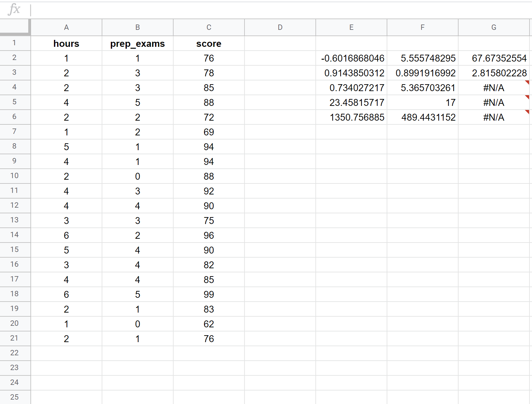Select cell with 67.67352554
The height and width of the screenshot is (404, 532).
coord(494,58)
